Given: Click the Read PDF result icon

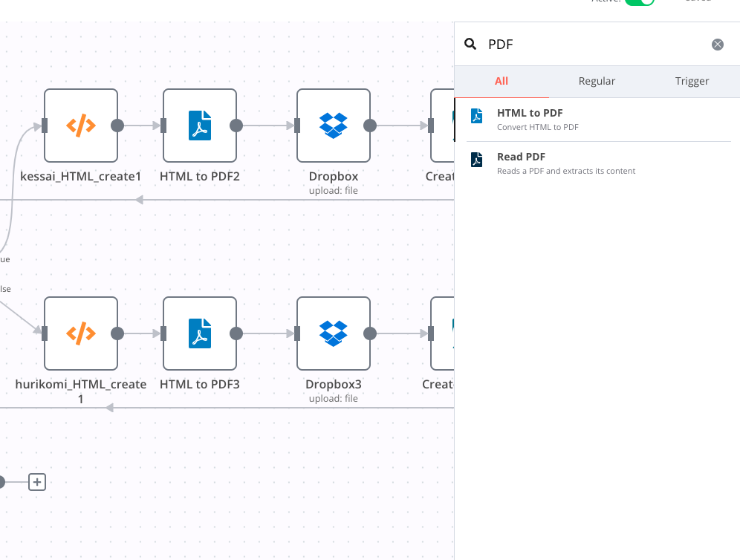Looking at the screenshot, I should (477, 160).
